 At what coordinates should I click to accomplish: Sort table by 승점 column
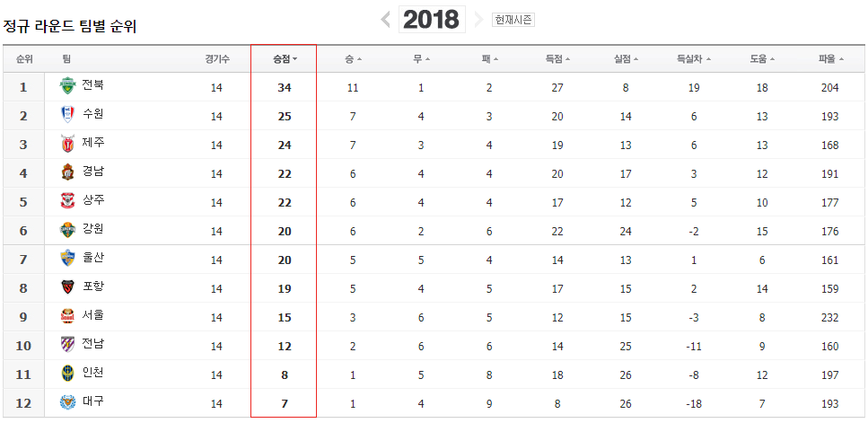tap(285, 58)
